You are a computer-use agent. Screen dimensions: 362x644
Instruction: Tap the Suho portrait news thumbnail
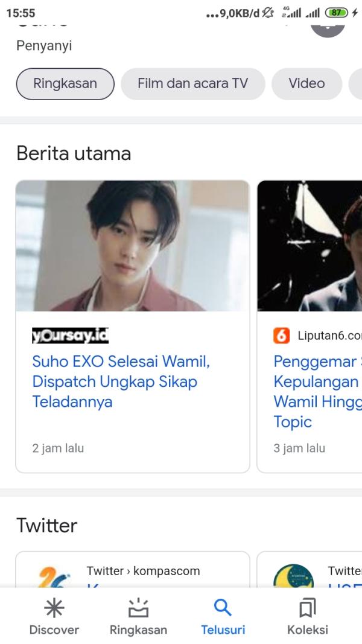coord(132,246)
